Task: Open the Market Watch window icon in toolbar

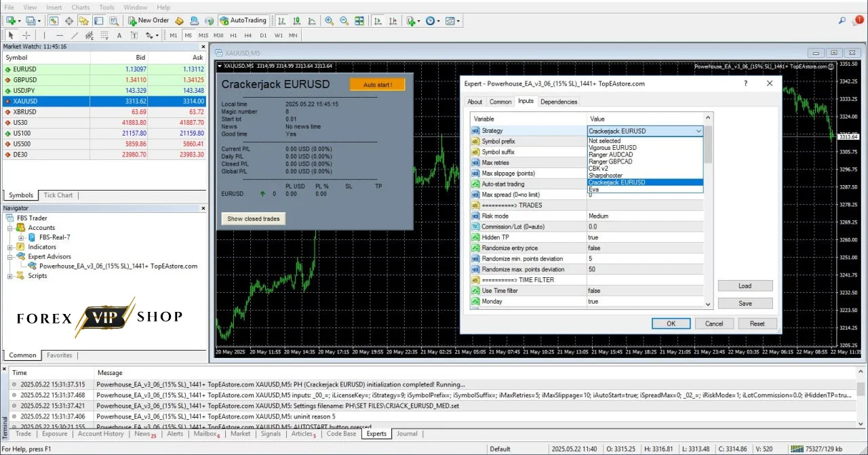Action: tap(54, 21)
